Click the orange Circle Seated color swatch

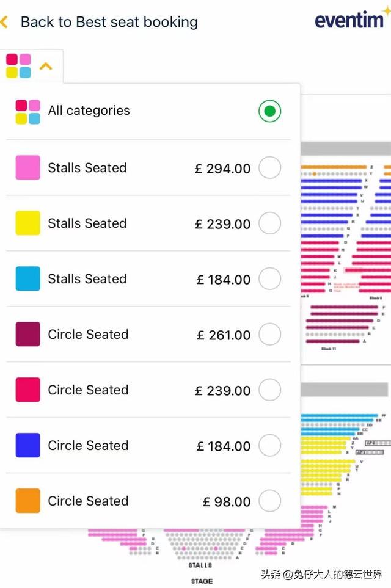click(28, 501)
